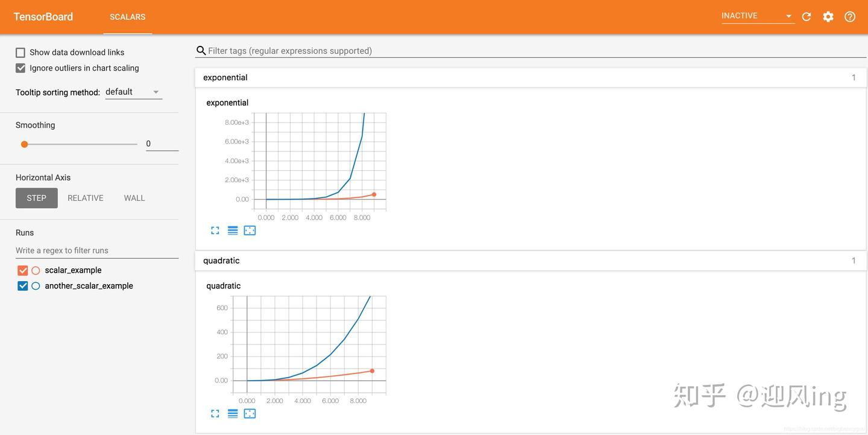Uncheck the scalar_example run checkbox
Screen dimensions: 868x435
click(x=23, y=270)
